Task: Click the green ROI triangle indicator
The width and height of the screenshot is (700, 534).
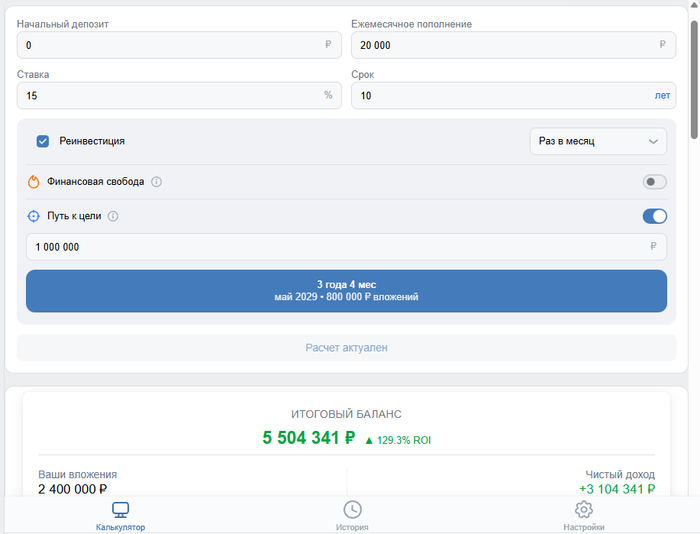Action: point(369,440)
